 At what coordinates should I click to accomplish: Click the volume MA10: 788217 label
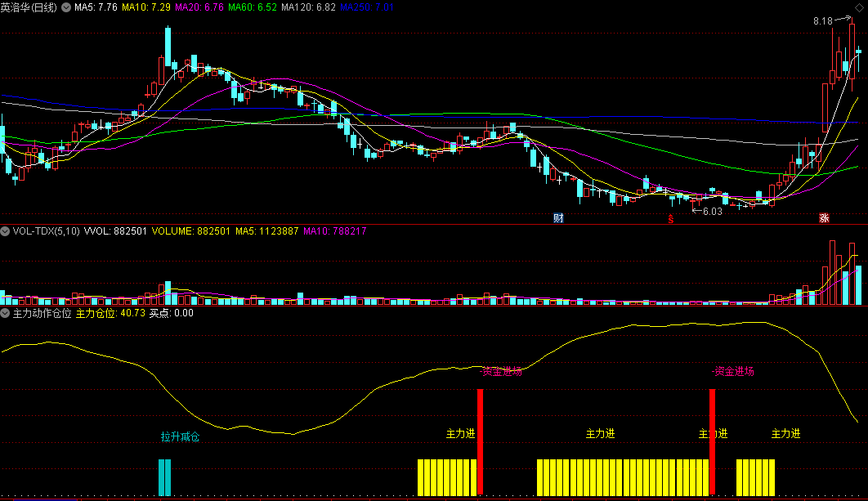pos(335,230)
